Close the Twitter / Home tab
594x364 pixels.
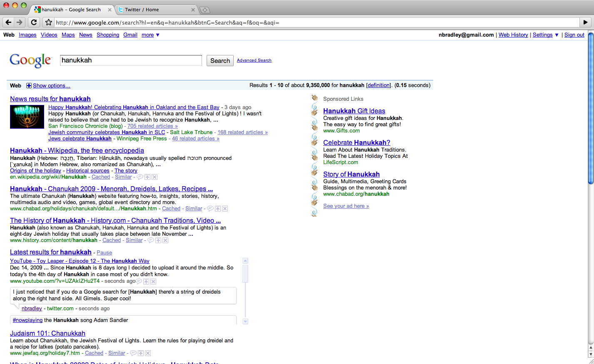tap(193, 10)
